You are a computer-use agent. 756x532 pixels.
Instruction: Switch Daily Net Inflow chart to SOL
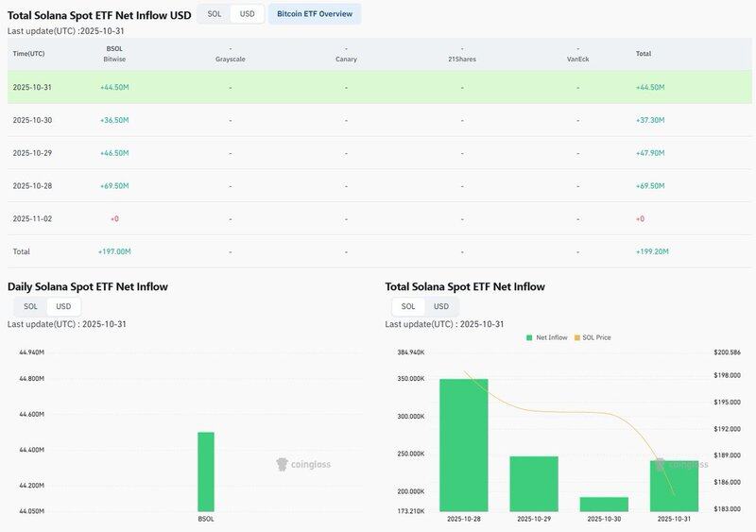point(30,306)
